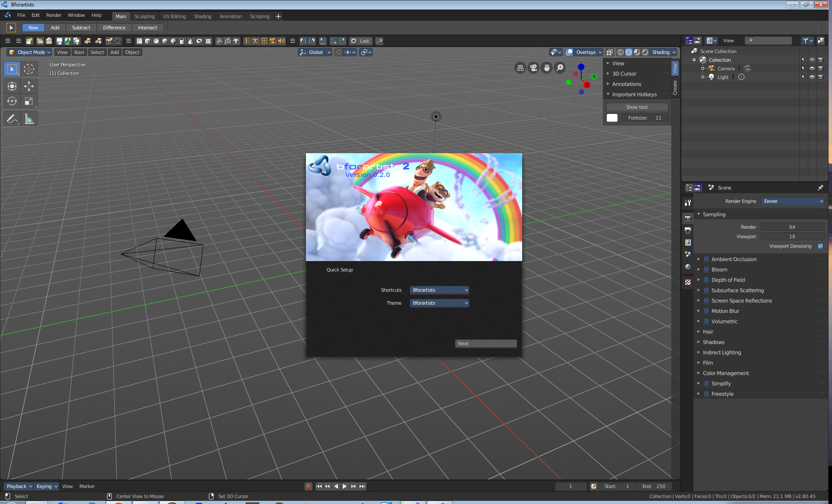Image resolution: width=832 pixels, height=504 pixels.
Task: Click the Next button in the splash screen
Action: 485,343
